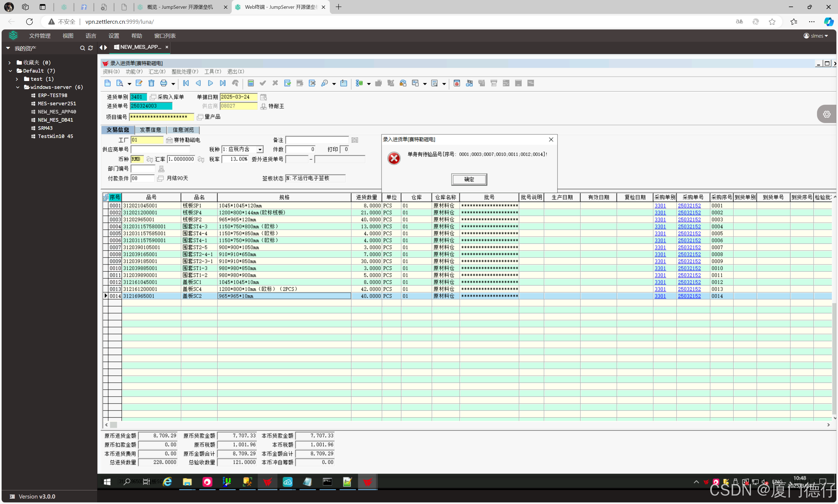
Task: Click the 部门编号 input field
Action: pos(143,169)
